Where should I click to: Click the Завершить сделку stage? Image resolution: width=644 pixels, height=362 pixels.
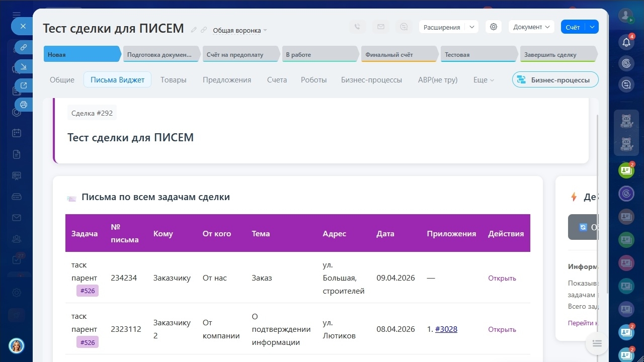(558, 54)
